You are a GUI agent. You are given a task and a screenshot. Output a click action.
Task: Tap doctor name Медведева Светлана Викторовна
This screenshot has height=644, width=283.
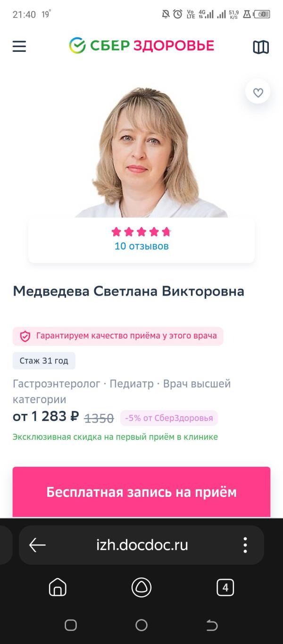pyautogui.click(x=129, y=291)
